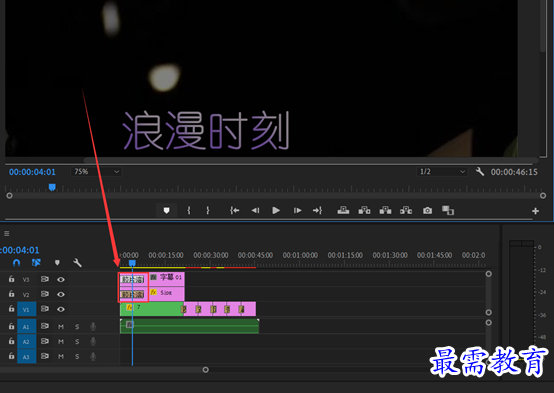Export a frame with the camera icon

click(x=428, y=211)
